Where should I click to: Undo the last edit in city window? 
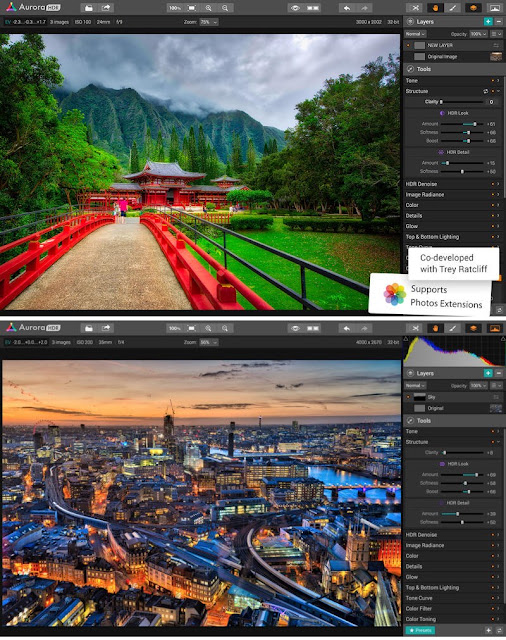click(347, 328)
